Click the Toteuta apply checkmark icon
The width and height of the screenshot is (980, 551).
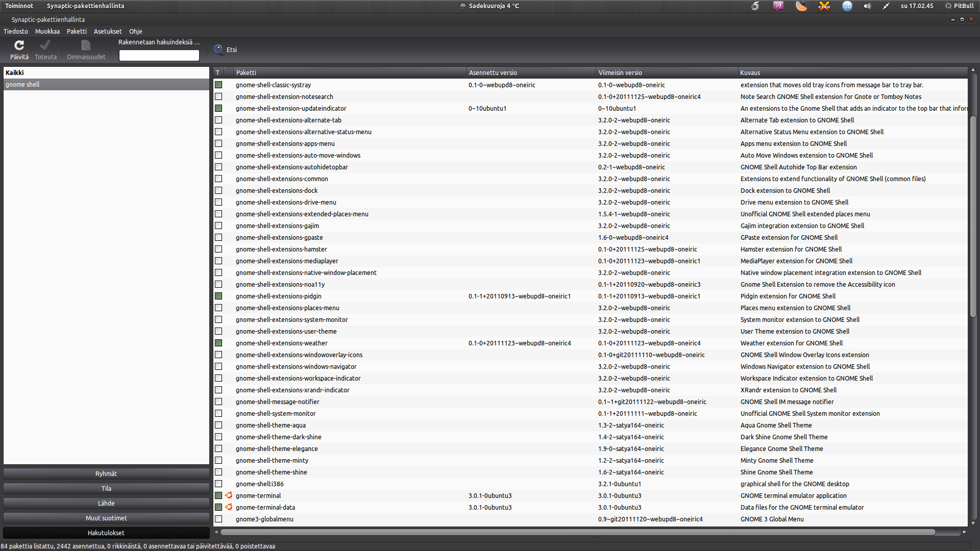point(45,45)
